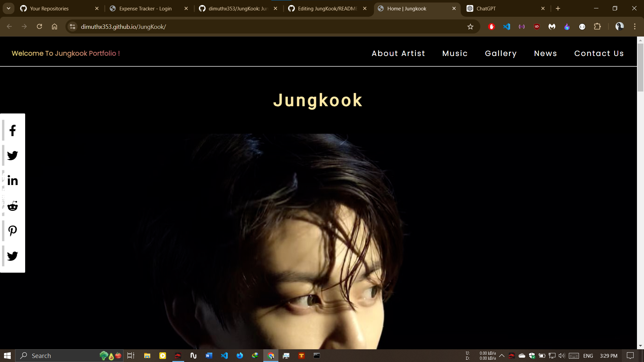Open the uBlock Origin extension icon
Screen dimensions: 644x362
pos(537,26)
